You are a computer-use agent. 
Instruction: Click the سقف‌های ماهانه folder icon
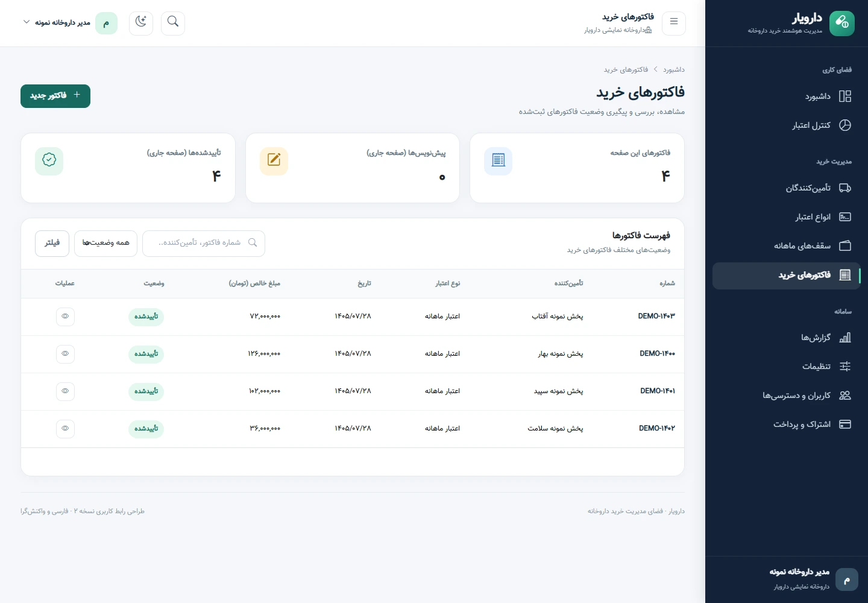click(845, 246)
